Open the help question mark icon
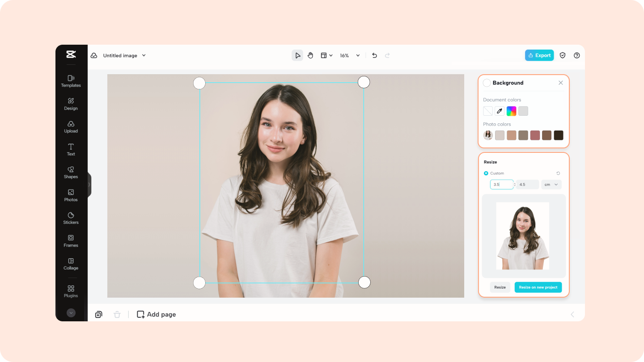Screen dimensions: 644x362 coord(576,55)
